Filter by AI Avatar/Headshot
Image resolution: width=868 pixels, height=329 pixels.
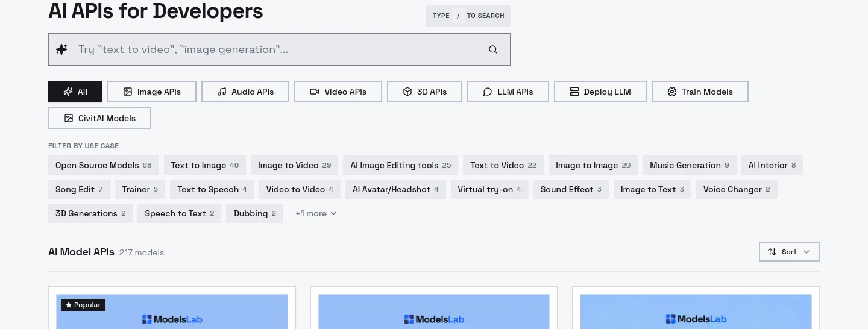point(396,189)
